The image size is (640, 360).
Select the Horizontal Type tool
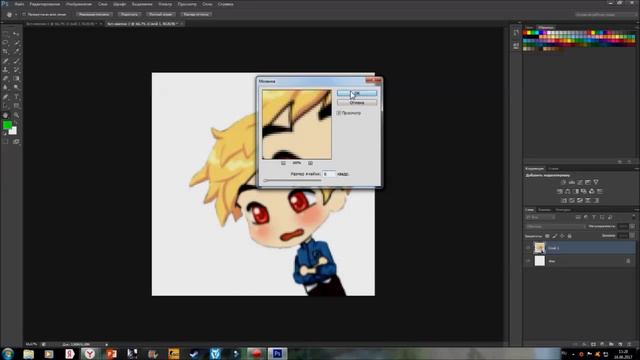(16, 97)
